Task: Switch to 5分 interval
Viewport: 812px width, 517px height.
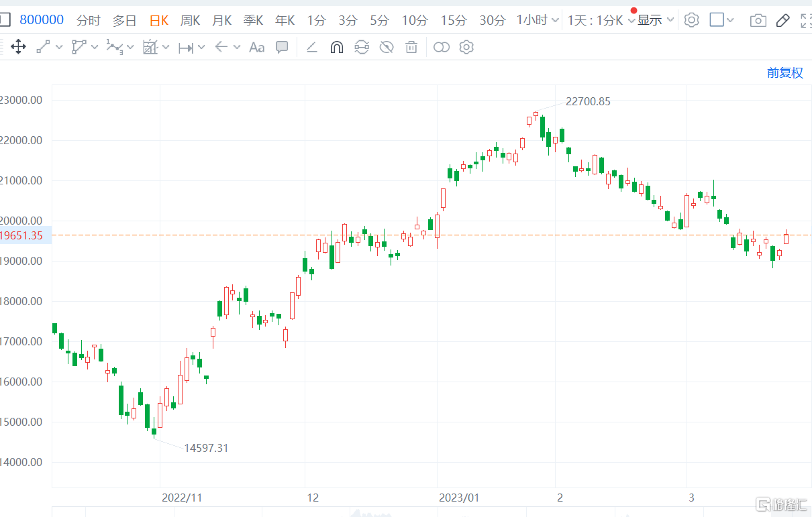Action: tap(379, 20)
